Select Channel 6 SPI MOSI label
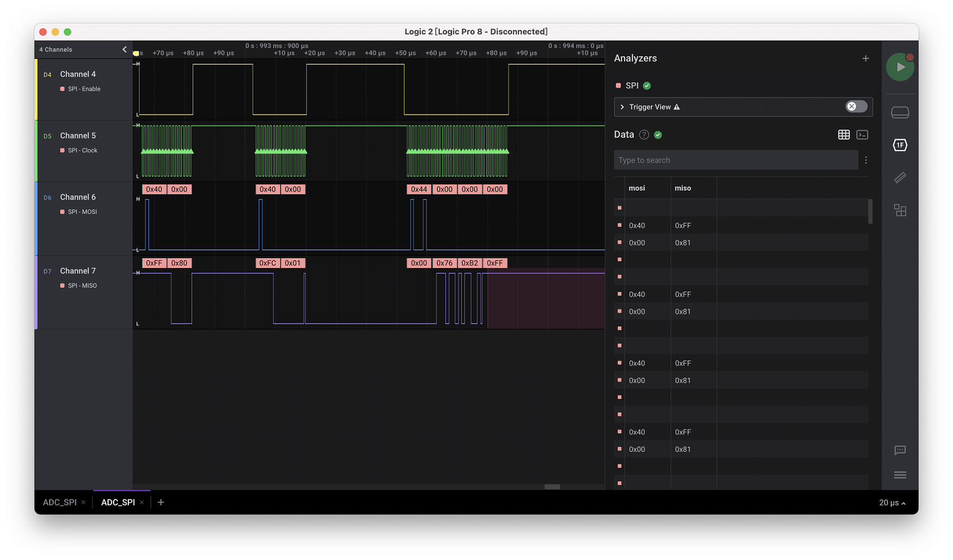The image size is (953, 560). (82, 212)
